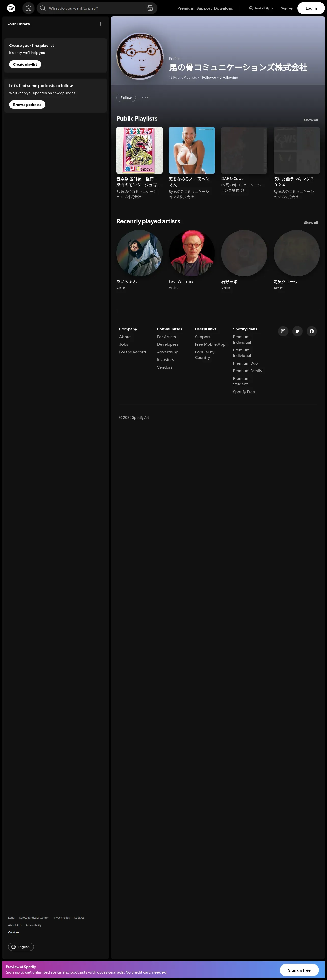Click the Create playlist button
327x980 pixels.
point(25,64)
